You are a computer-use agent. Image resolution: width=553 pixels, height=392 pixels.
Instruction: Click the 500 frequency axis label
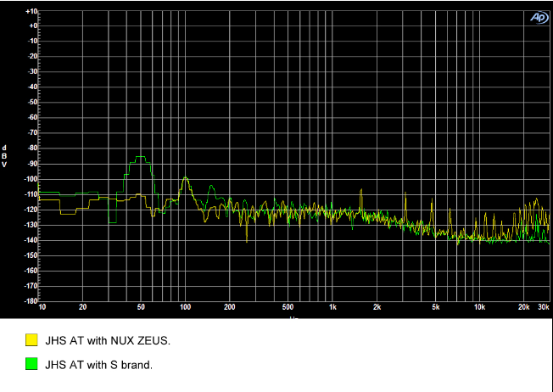(x=288, y=307)
